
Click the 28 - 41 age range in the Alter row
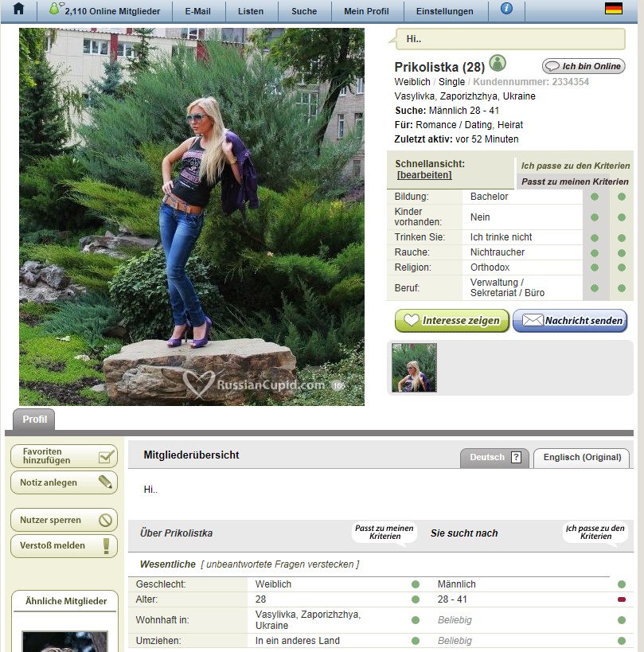coord(452,599)
